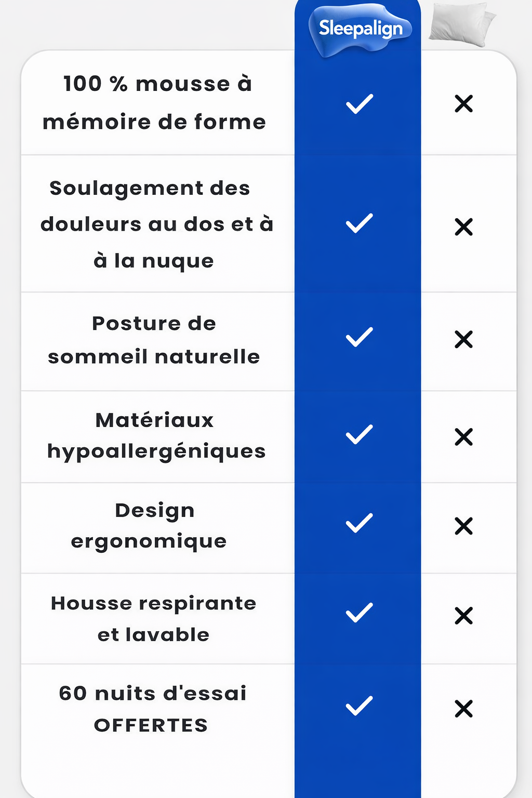Click the '60 nuits d'essai OFFERTES' text

152,709
